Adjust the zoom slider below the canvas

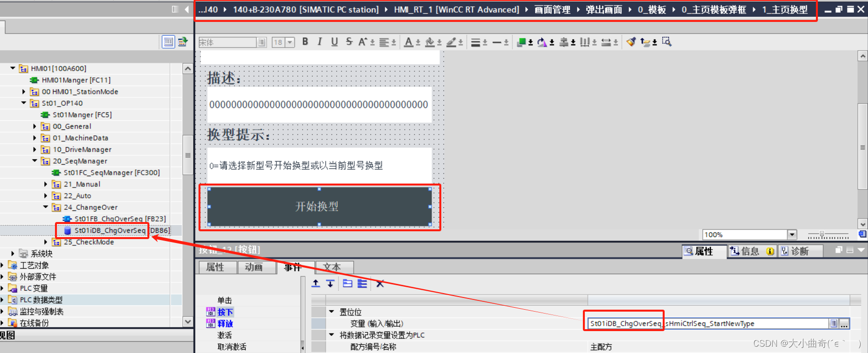[x=822, y=235]
